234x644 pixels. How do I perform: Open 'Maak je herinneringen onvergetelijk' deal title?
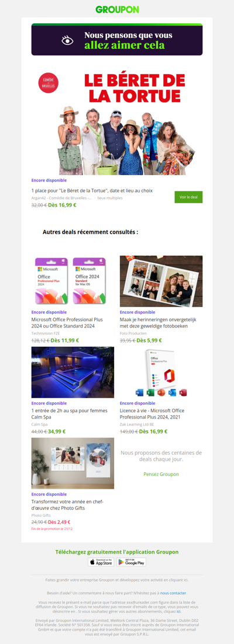[x=159, y=322]
